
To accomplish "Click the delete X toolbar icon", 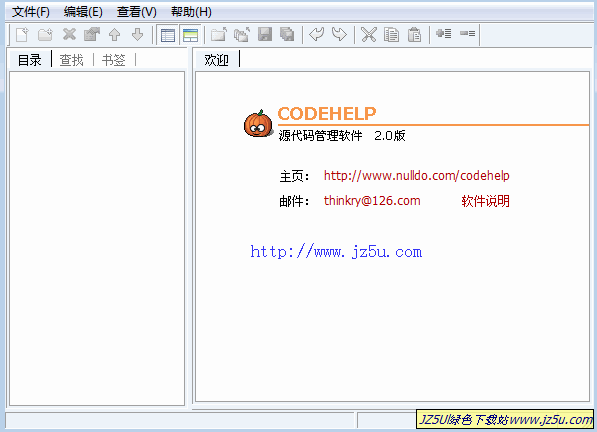I will pyautogui.click(x=69, y=34).
